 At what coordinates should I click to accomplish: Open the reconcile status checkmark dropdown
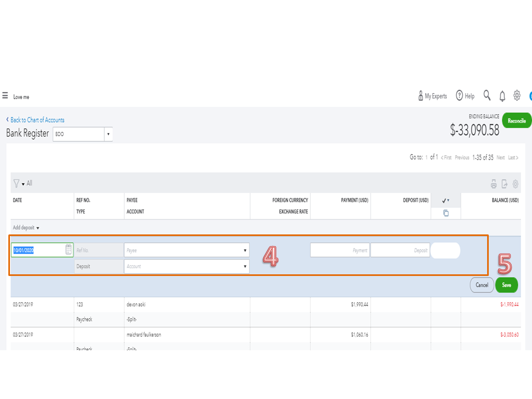pos(446,201)
